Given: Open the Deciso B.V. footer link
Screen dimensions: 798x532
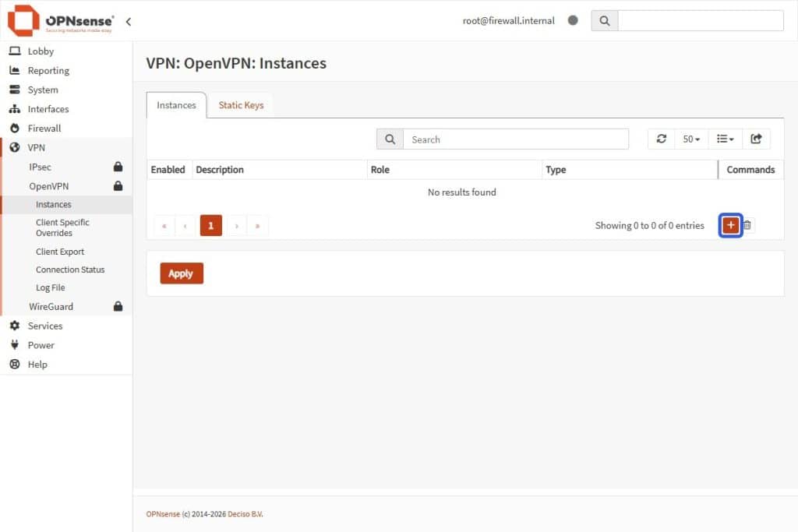Looking at the screenshot, I should [x=245, y=514].
